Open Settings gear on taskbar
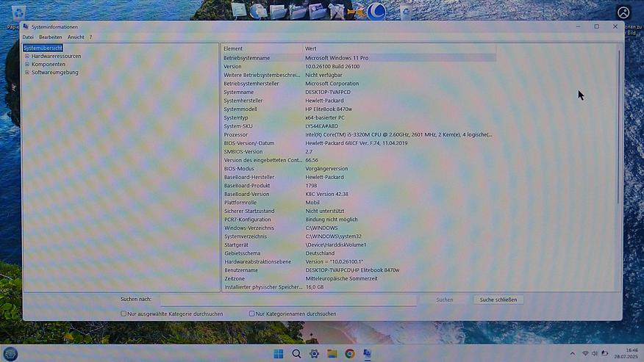Screen dimensions: 644x362 pyautogui.click(x=314, y=354)
